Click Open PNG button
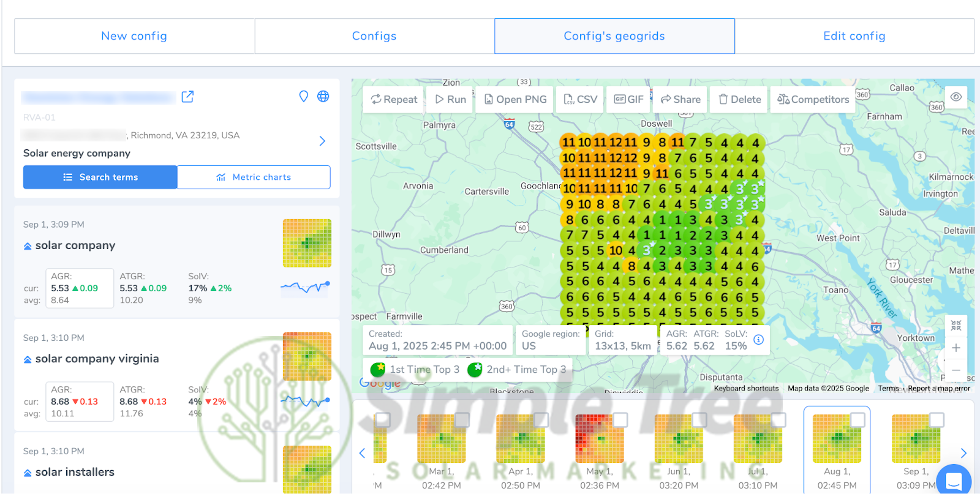Screen dimensions: 980x494 (515, 99)
